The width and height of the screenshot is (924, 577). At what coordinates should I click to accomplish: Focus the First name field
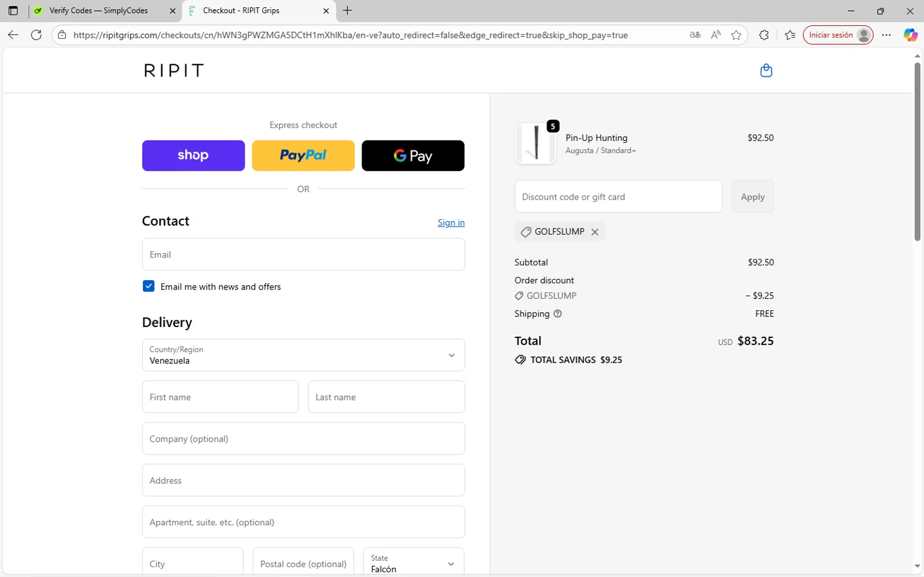tap(220, 397)
